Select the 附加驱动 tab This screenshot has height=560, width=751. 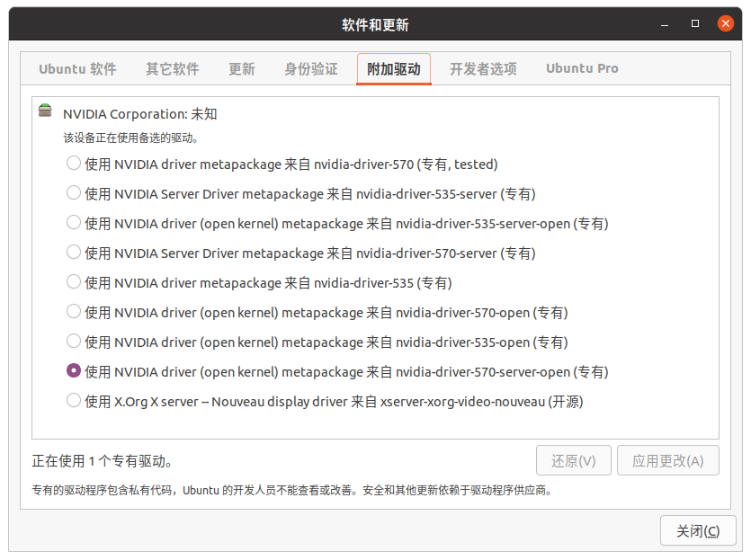pos(394,69)
